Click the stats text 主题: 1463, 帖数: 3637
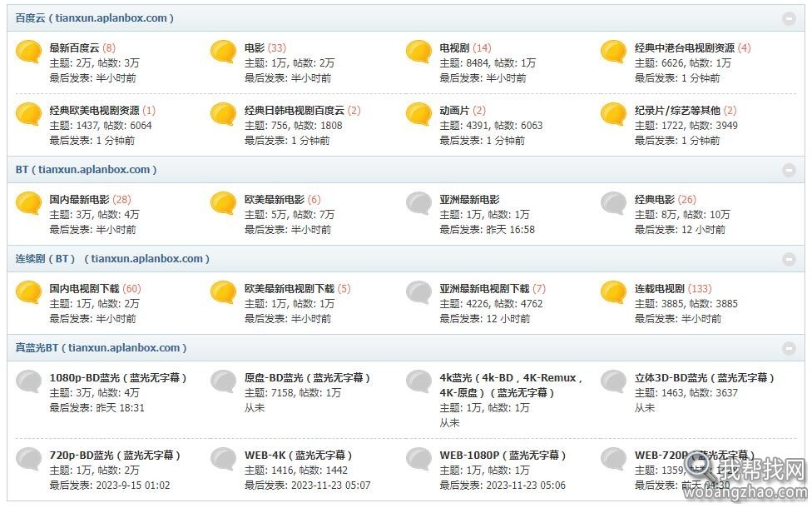 686,393
